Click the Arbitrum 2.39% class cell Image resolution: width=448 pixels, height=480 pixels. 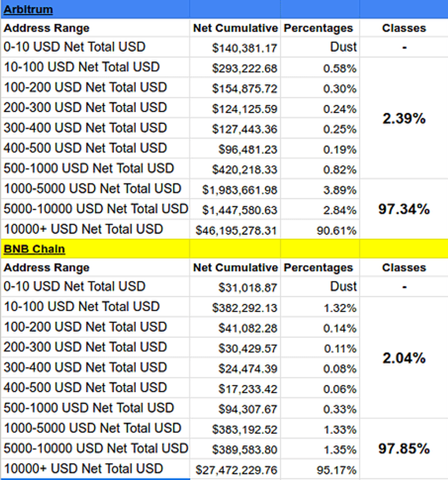point(404,118)
